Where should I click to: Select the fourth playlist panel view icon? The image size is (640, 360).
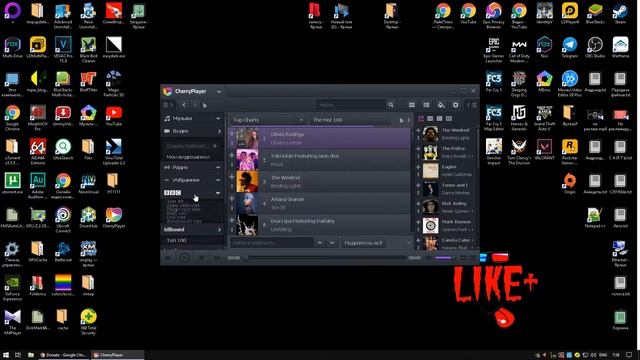(x=449, y=119)
